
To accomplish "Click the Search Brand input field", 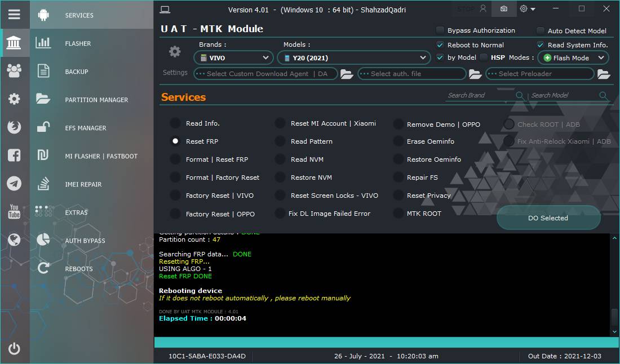I will point(480,96).
